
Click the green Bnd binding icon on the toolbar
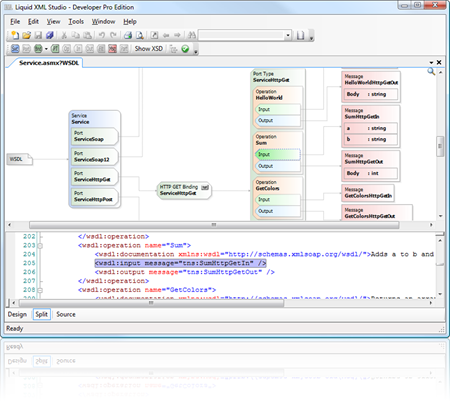pos(38,49)
